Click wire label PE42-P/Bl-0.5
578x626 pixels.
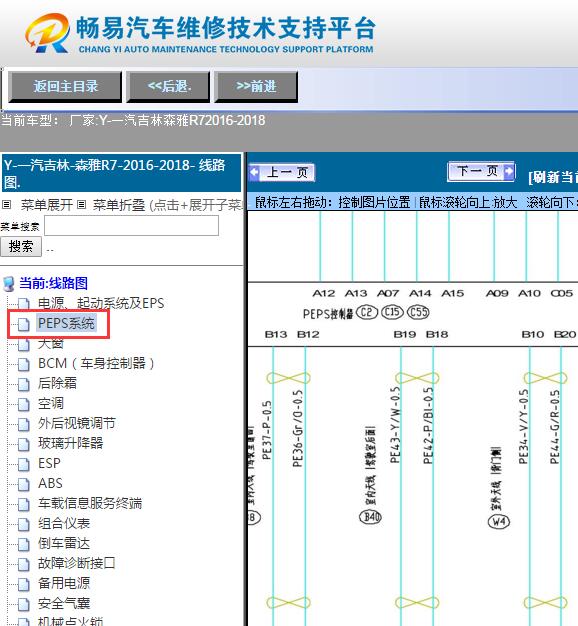click(428, 425)
